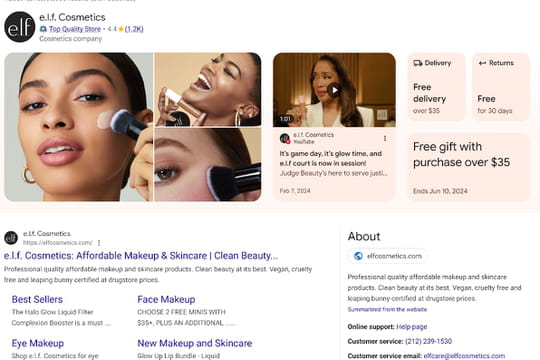This screenshot has height=360, width=540.
Task: Open the 'Free gift with purchase over $35' card
Action: [469, 167]
